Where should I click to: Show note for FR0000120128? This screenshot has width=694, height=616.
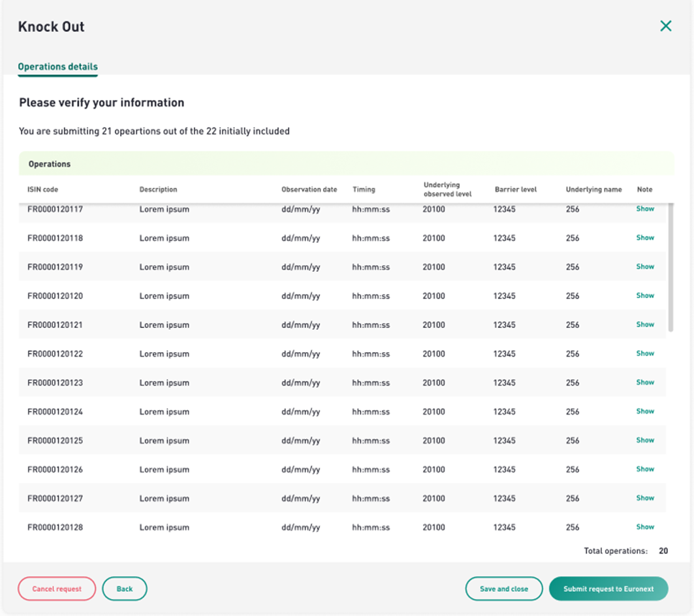click(x=645, y=527)
